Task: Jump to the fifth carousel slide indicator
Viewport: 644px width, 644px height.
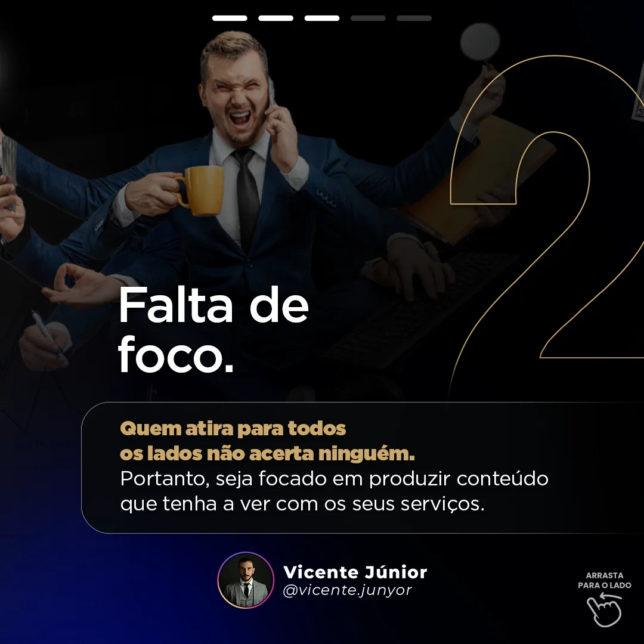Action: pyautogui.click(x=414, y=18)
